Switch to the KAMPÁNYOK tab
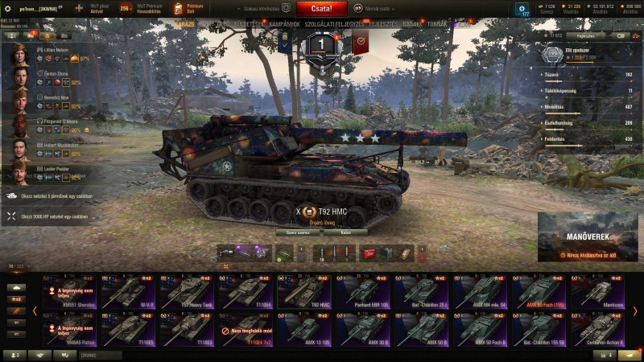The width and height of the screenshot is (644, 362). [284, 24]
